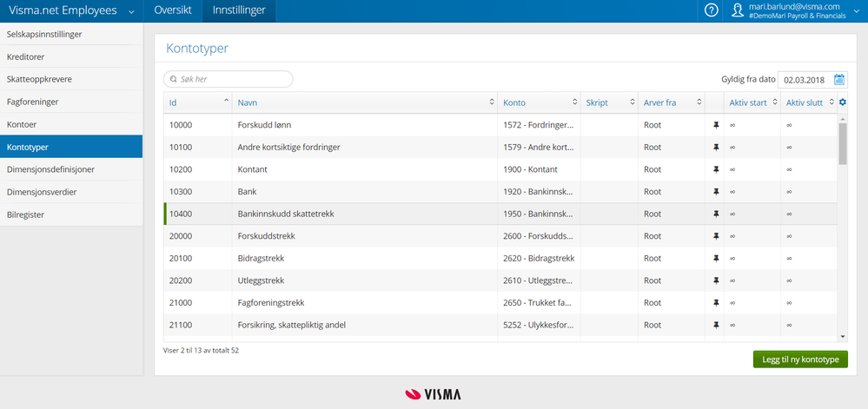Select 'Forsikring, skattepliktig andel' name cell
This screenshot has width=868, height=409.
click(365, 325)
